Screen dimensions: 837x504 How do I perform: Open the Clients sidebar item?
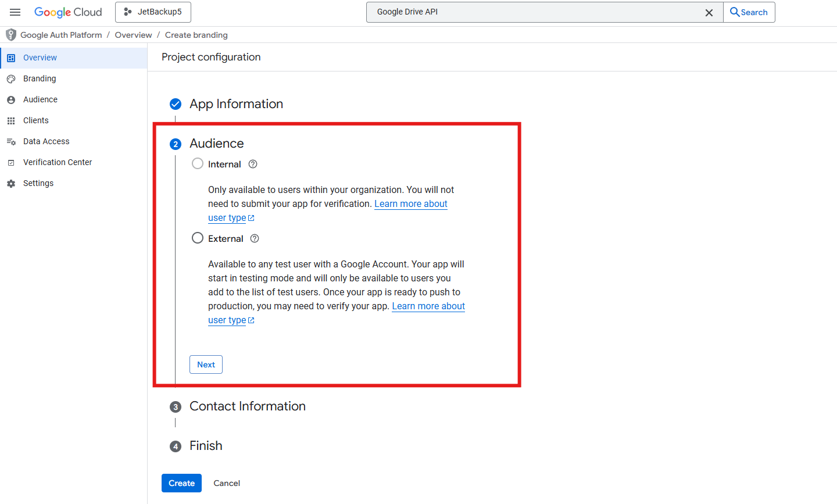coord(36,120)
